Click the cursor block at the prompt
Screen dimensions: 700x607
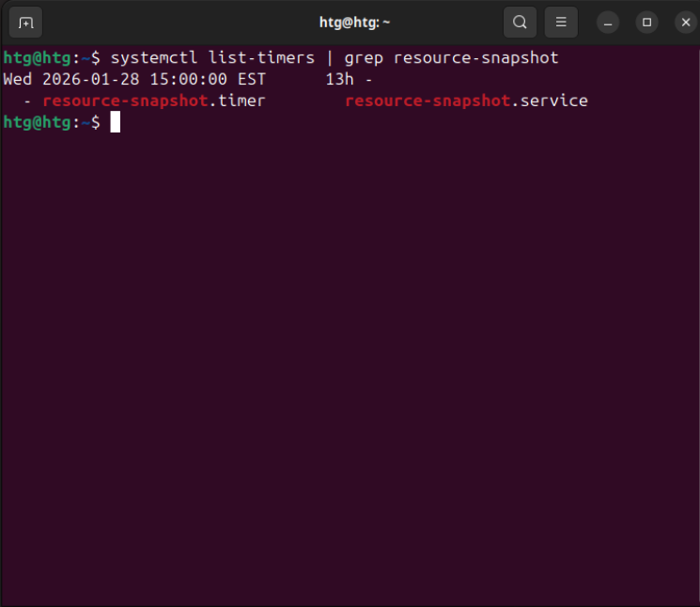click(x=116, y=122)
